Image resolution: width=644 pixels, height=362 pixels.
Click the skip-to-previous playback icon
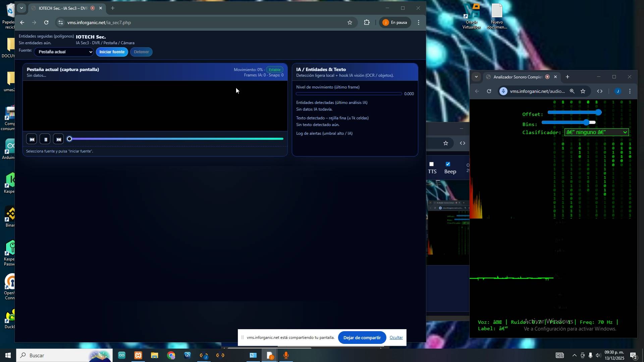tap(32, 139)
